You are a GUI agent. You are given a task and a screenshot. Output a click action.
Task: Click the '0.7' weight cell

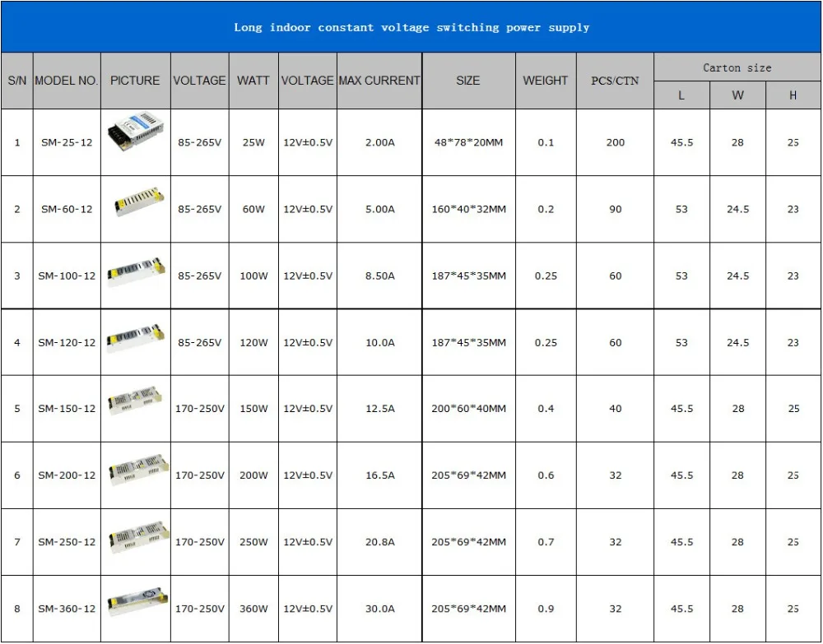pyautogui.click(x=546, y=542)
